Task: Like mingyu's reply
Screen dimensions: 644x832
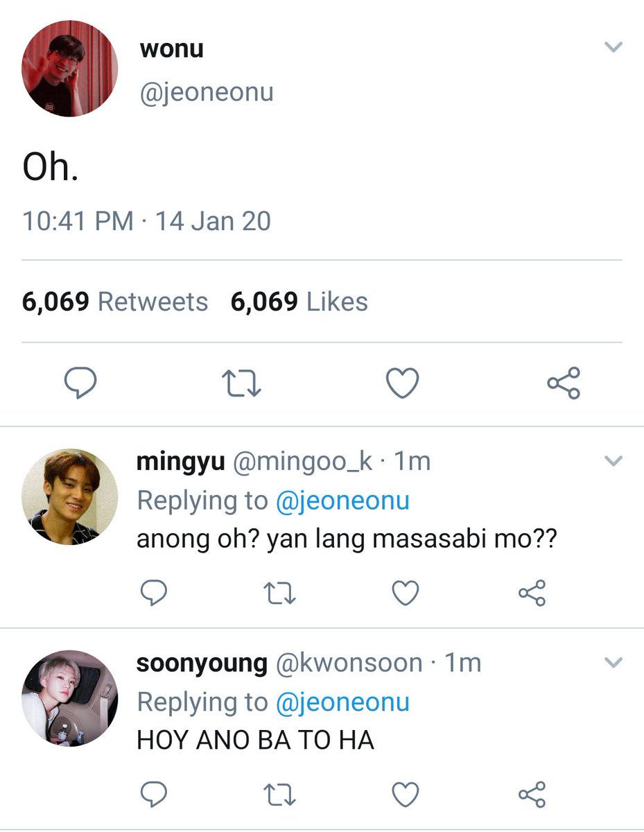Action: pyautogui.click(x=406, y=593)
